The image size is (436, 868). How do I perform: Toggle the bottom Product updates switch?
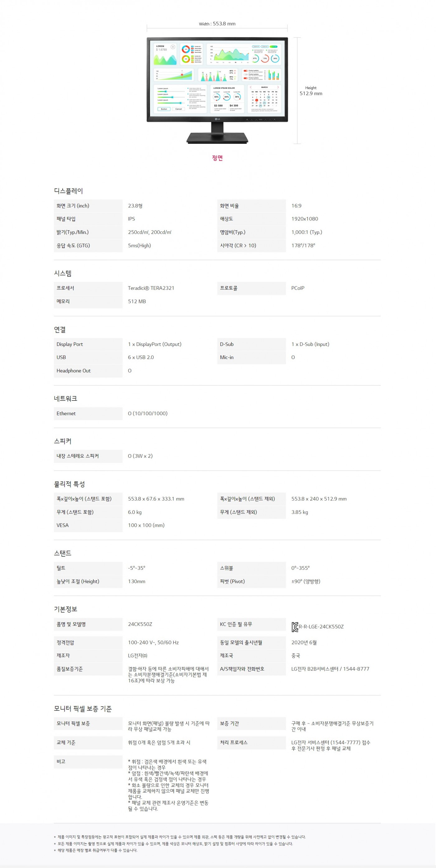pos(245,78)
